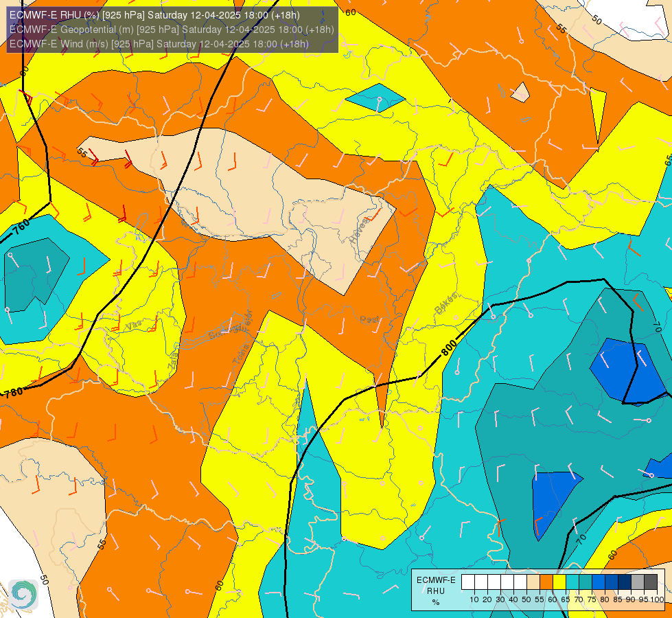Click the swirl logo icon at the bottom-left corner
This screenshot has height=618, width=672.
tap(23, 594)
